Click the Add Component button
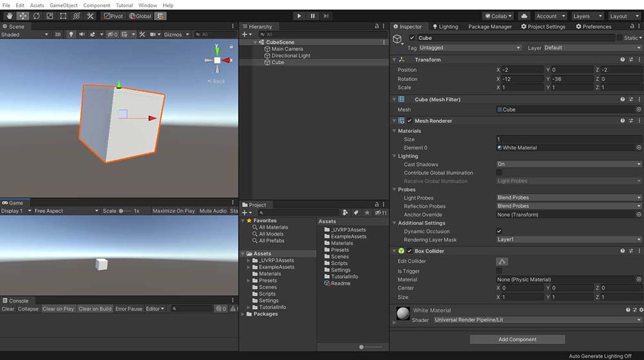The height and width of the screenshot is (360, 644). pos(518,339)
